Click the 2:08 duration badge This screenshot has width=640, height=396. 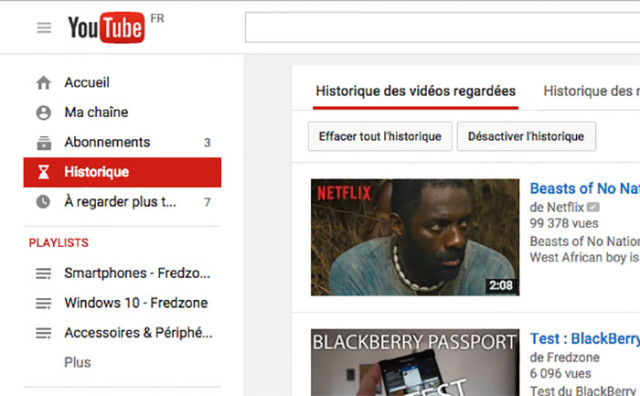(x=501, y=285)
